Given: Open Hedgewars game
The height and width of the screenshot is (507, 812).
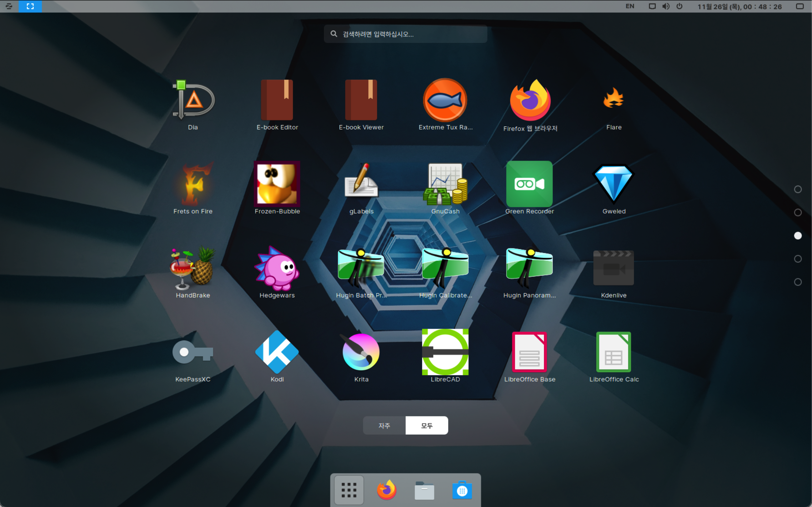Looking at the screenshot, I should tap(277, 273).
